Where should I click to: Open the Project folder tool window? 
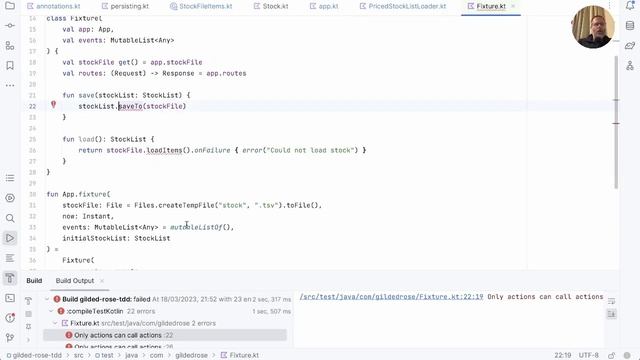point(10,6)
